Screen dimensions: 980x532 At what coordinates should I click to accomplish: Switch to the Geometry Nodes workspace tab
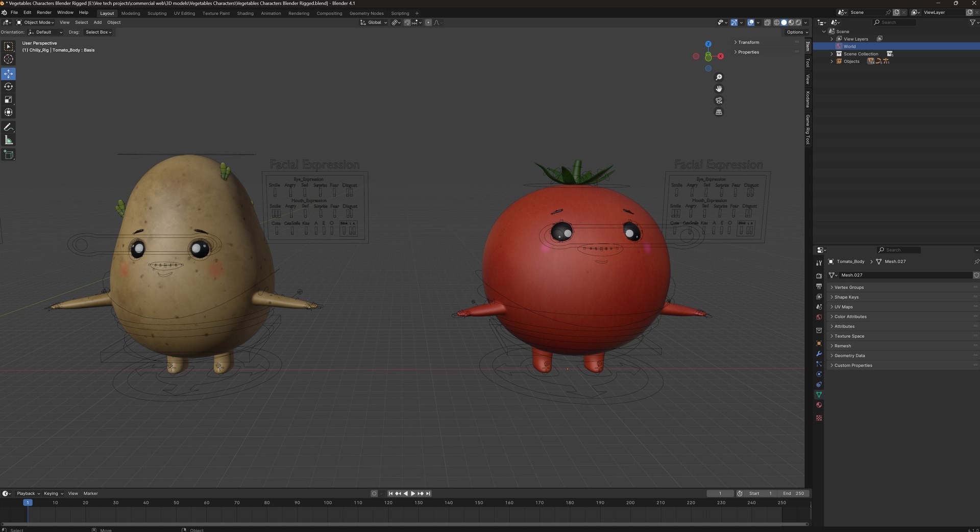point(366,13)
